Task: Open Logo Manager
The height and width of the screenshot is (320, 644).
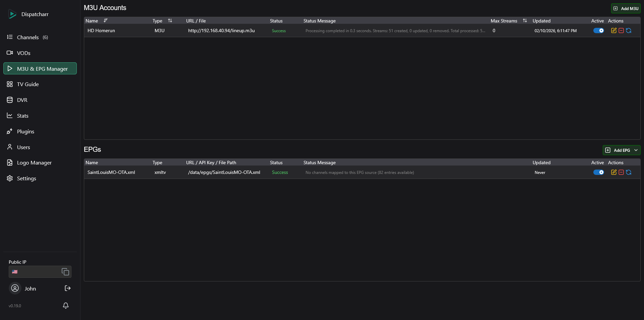Action: (40, 163)
